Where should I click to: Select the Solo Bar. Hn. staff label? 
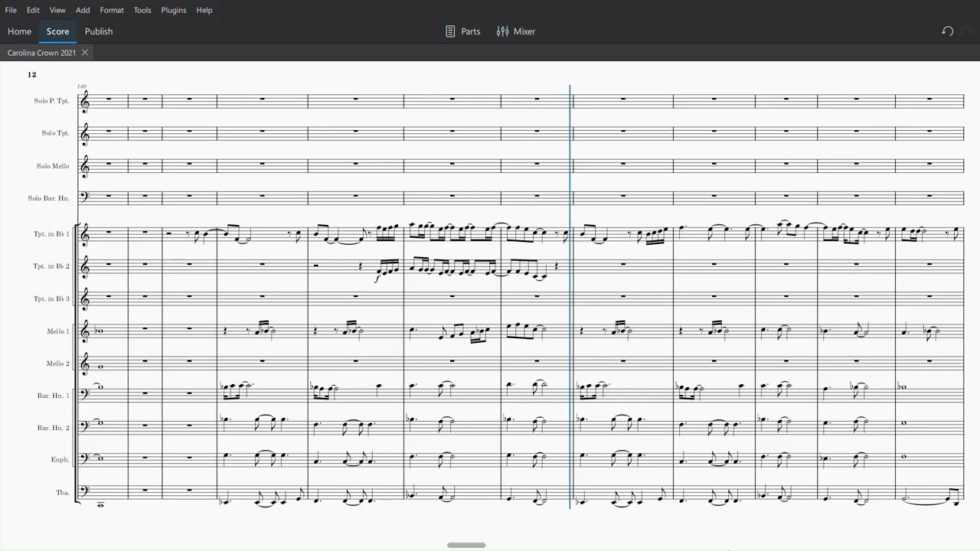(49, 198)
